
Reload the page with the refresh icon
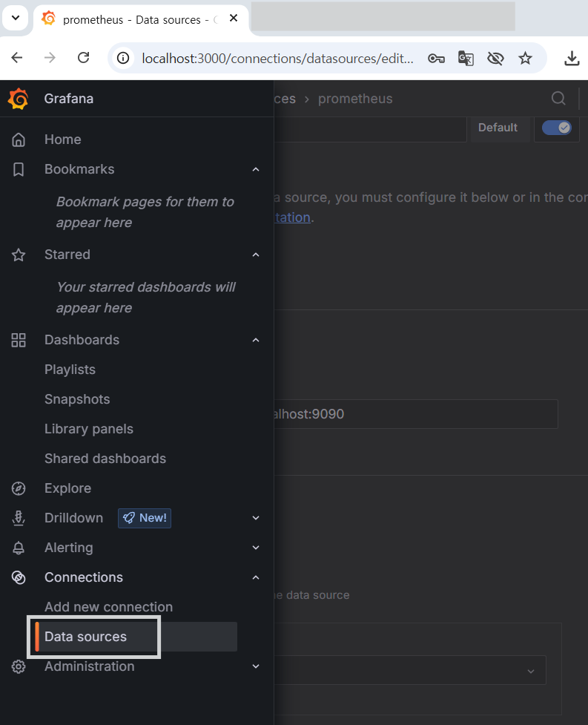click(x=83, y=58)
